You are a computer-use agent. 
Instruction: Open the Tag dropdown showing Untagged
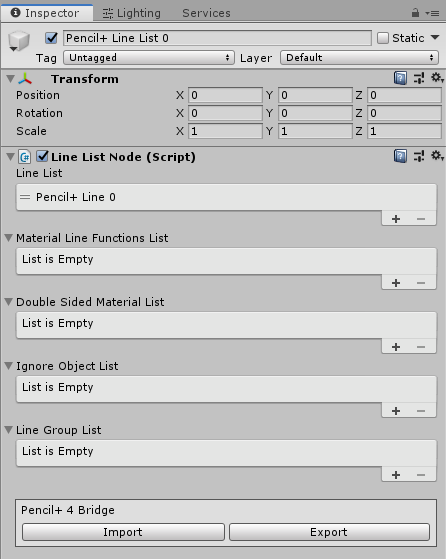click(149, 57)
